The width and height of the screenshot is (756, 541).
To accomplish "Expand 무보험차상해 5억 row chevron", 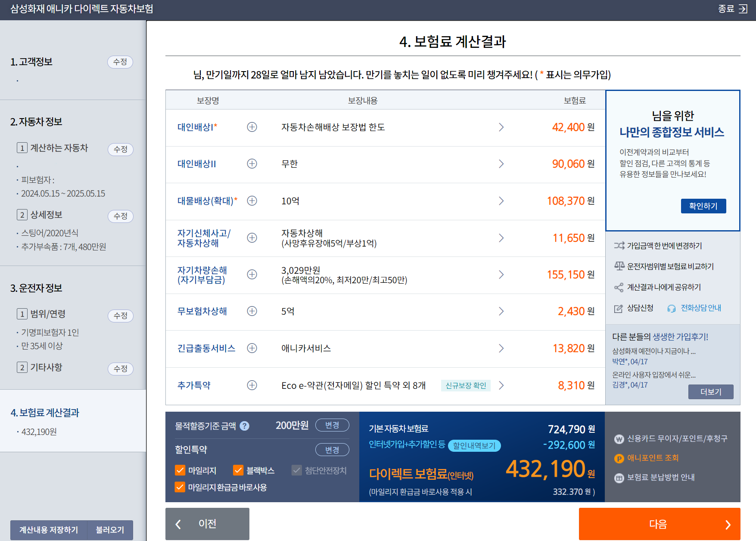I will [501, 311].
